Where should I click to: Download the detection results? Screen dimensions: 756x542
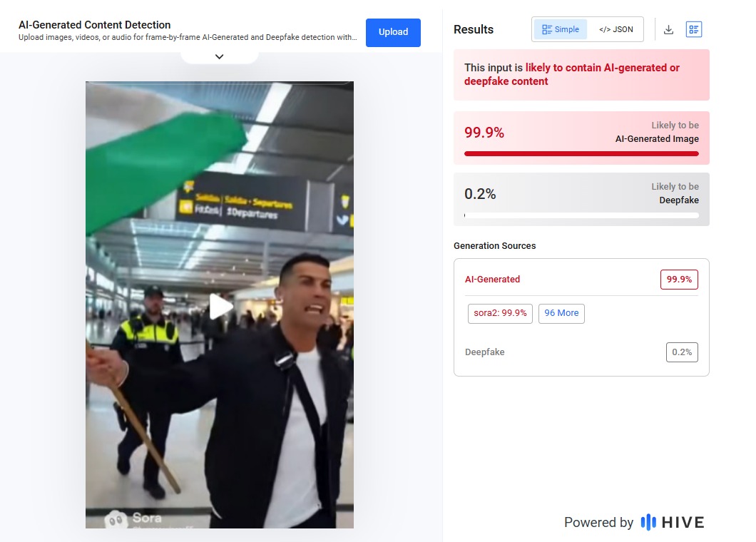[x=668, y=29]
